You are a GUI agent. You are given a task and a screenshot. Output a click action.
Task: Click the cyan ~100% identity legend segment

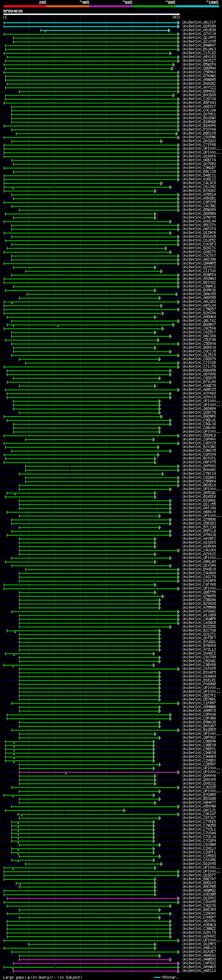(197, 6)
